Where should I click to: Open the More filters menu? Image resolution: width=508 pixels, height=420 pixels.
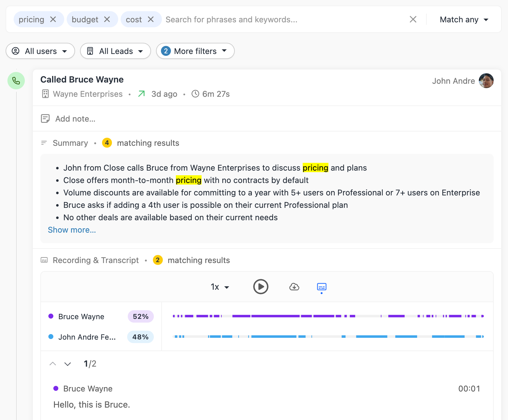click(195, 51)
